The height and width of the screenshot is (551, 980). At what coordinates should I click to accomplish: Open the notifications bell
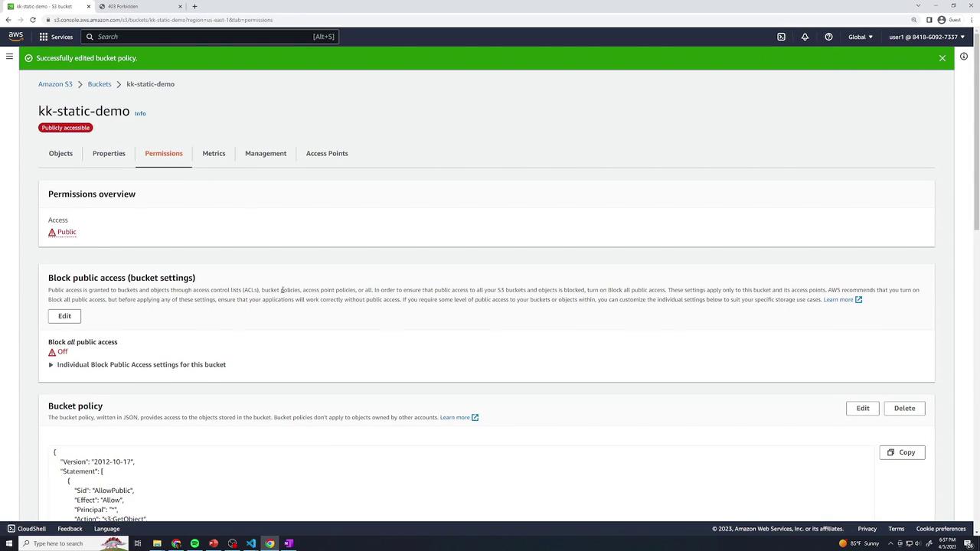[x=805, y=37]
